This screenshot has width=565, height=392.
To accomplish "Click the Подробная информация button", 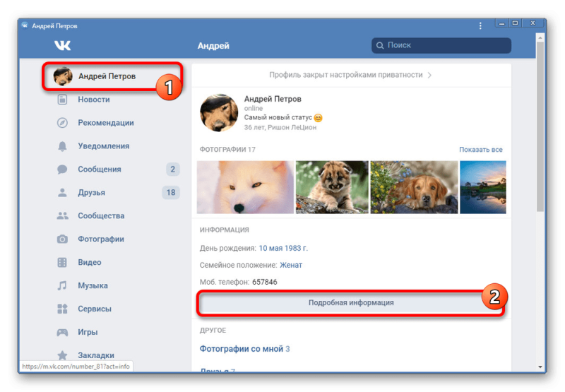I will [350, 302].
